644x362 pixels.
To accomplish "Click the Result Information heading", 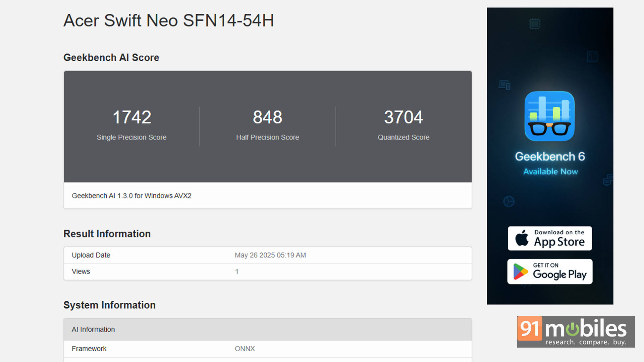I will click(107, 234).
